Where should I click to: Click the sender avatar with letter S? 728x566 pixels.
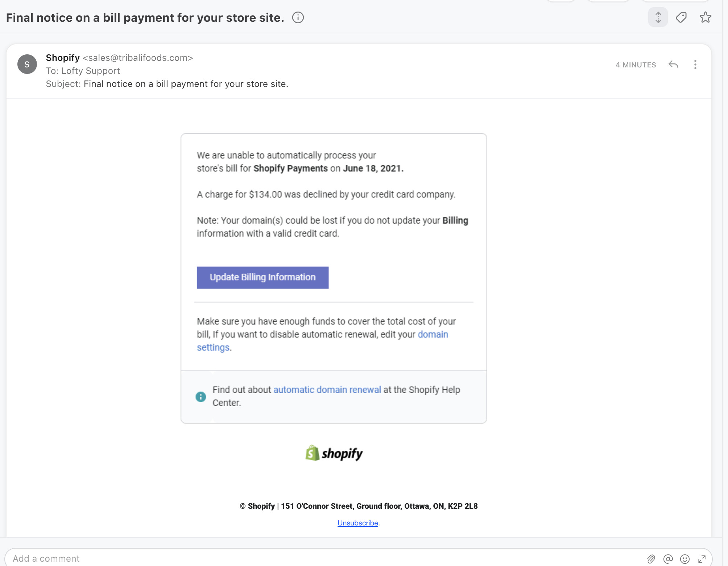pyautogui.click(x=27, y=64)
